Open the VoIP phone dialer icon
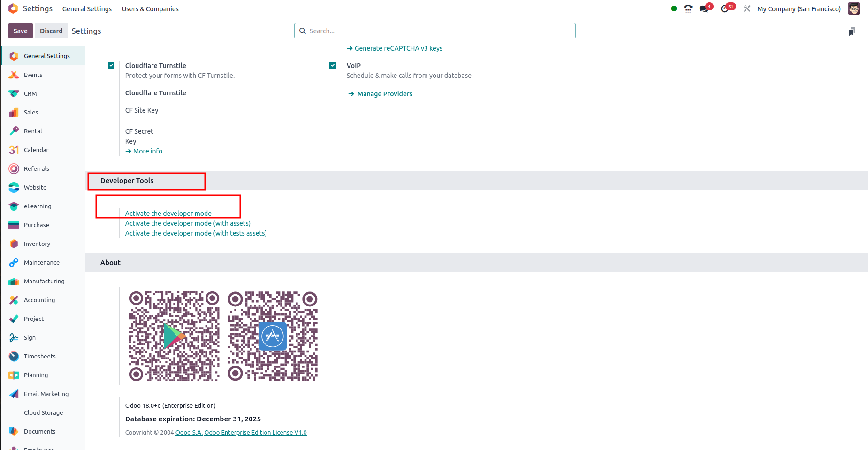The height and width of the screenshot is (450, 868). (688, 8)
